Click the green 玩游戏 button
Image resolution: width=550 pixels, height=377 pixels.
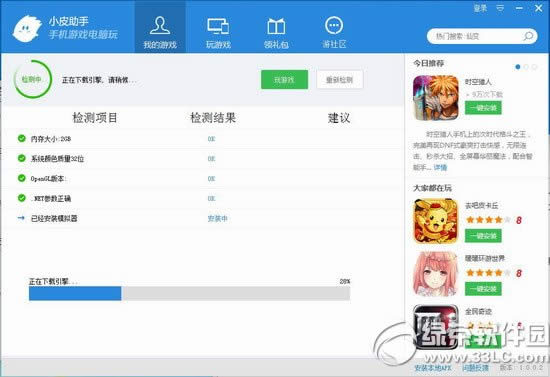284,80
